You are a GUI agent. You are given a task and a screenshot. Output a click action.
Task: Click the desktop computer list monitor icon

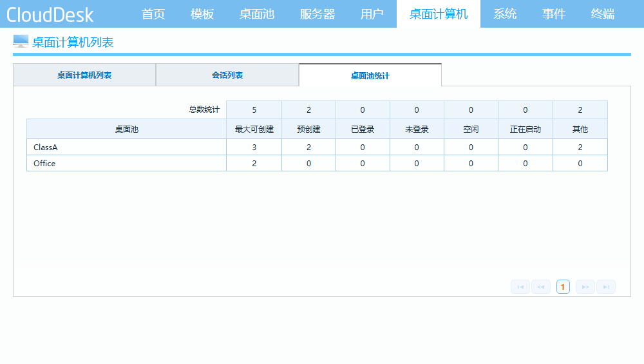click(x=21, y=41)
